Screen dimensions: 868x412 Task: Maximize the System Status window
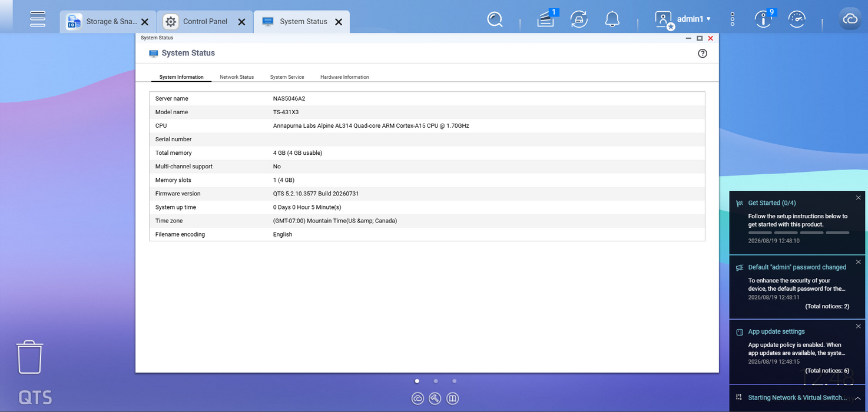pos(700,38)
